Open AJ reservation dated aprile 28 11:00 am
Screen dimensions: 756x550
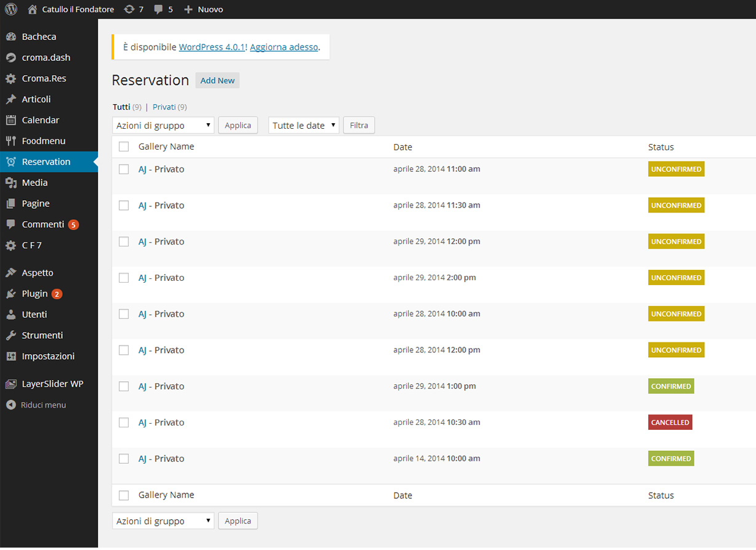click(x=142, y=169)
